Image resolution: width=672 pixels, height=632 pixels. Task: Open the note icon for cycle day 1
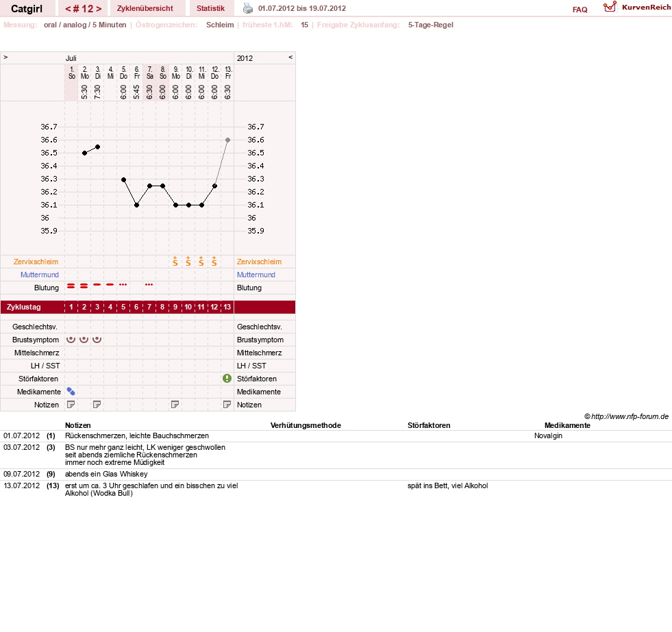point(71,405)
